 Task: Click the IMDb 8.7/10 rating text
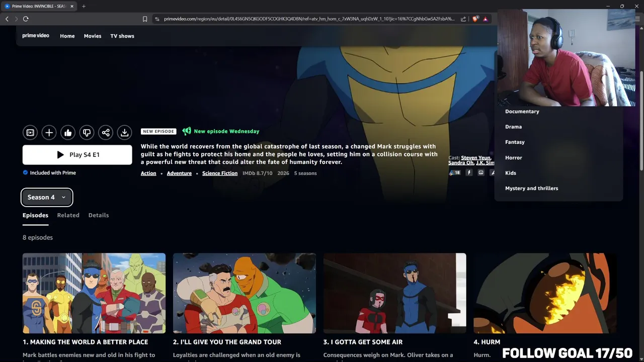[257, 173]
